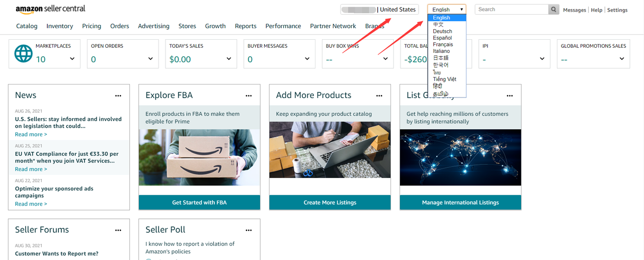Expand the Today's Sales card
The height and width of the screenshot is (260, 644).
click(x=229, y=59)
